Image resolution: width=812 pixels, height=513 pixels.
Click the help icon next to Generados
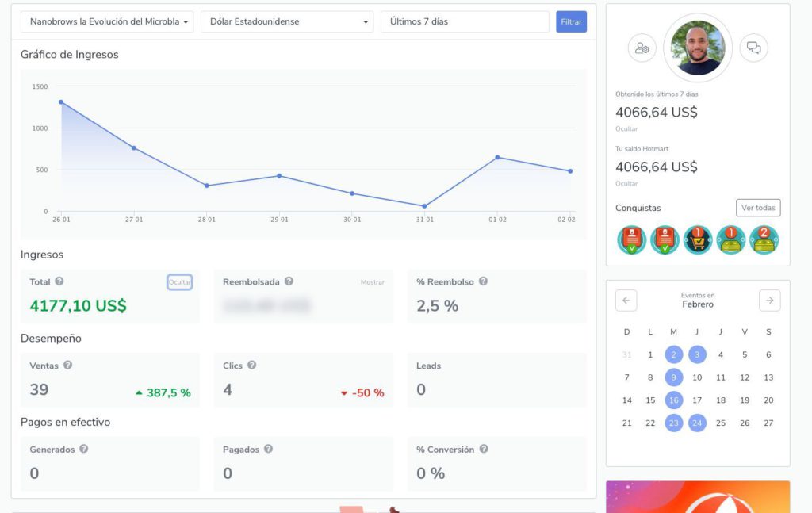pyautogui.click(x=84, y=449)
